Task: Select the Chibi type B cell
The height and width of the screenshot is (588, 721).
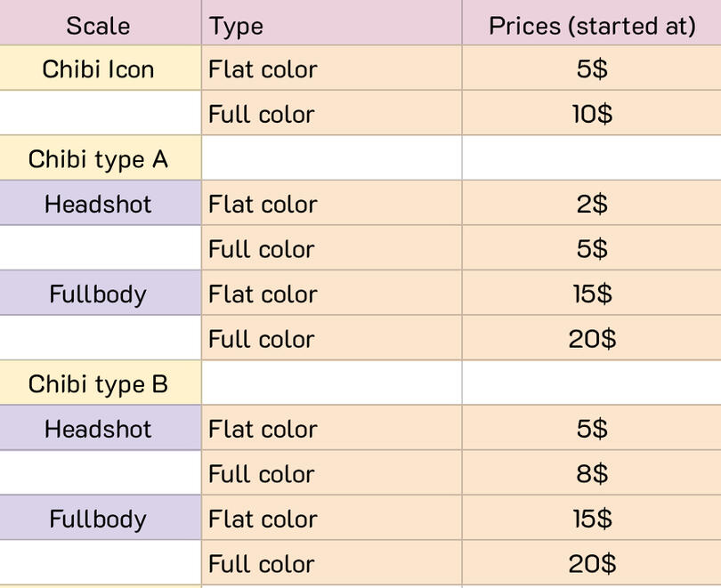Action: point(98,384)
